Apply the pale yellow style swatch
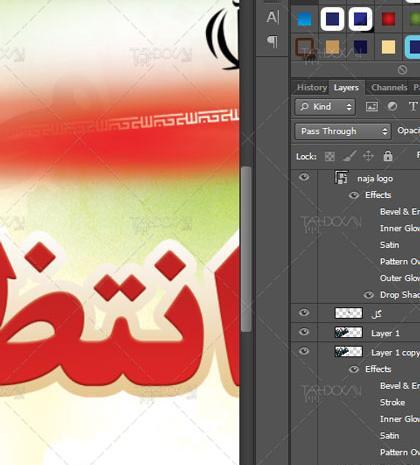This screenshot has height=465, width=420. click(389, 47)
